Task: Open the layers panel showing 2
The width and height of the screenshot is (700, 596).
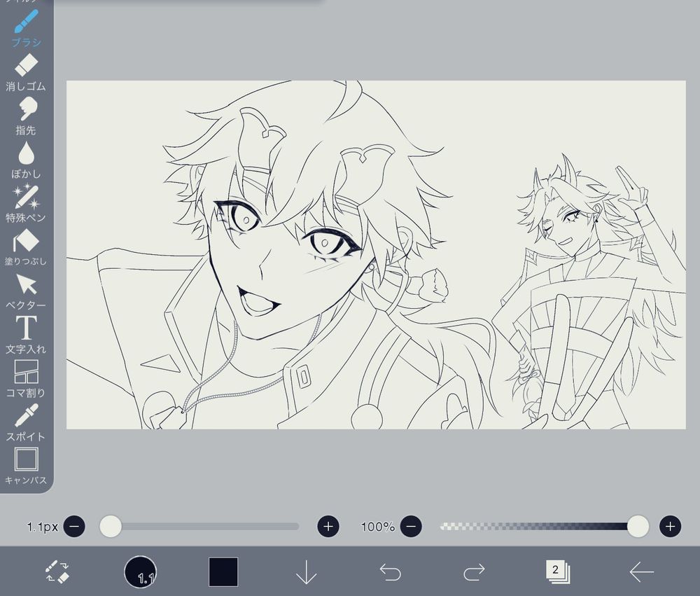Action: (x=557, y=571)
